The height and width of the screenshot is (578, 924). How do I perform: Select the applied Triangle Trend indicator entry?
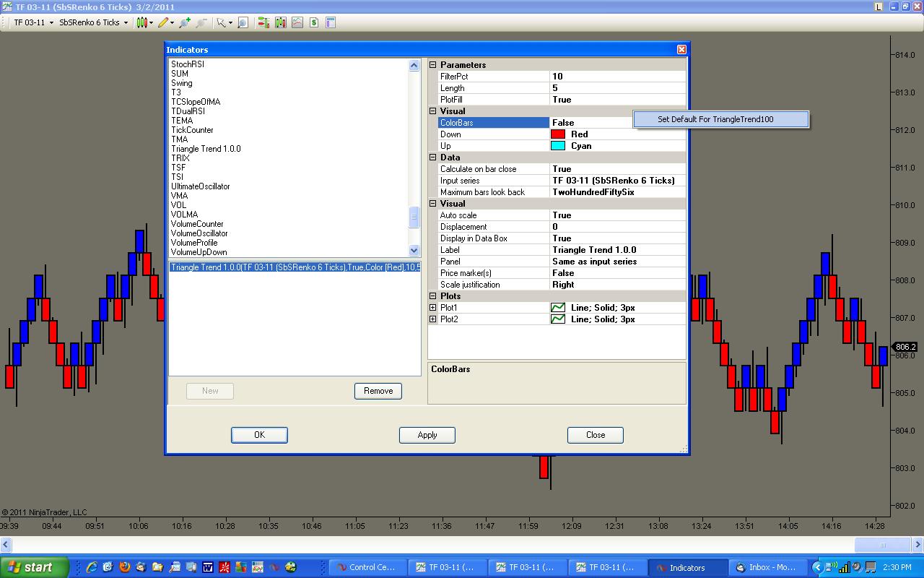tap(295, 267)
